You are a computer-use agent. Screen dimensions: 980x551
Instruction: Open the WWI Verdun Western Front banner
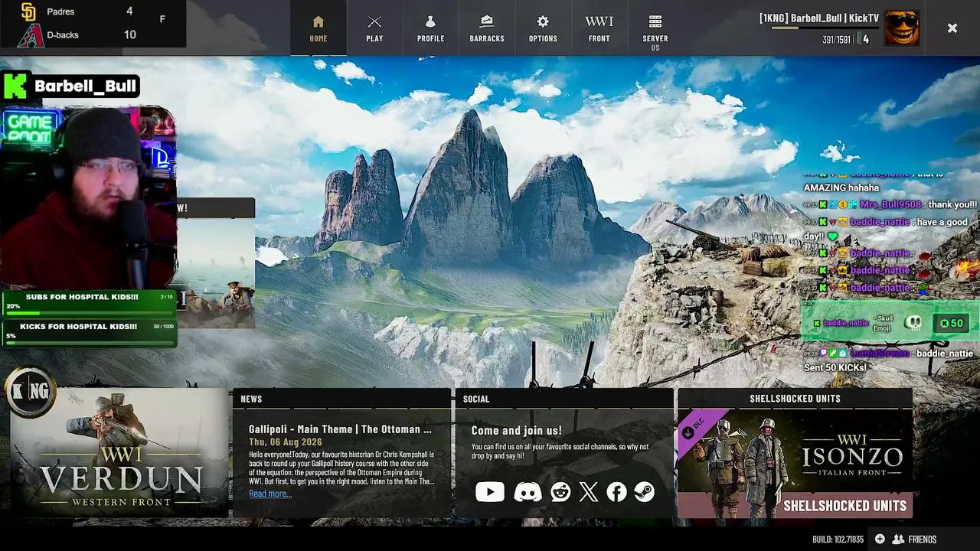(x=119, y=454)
